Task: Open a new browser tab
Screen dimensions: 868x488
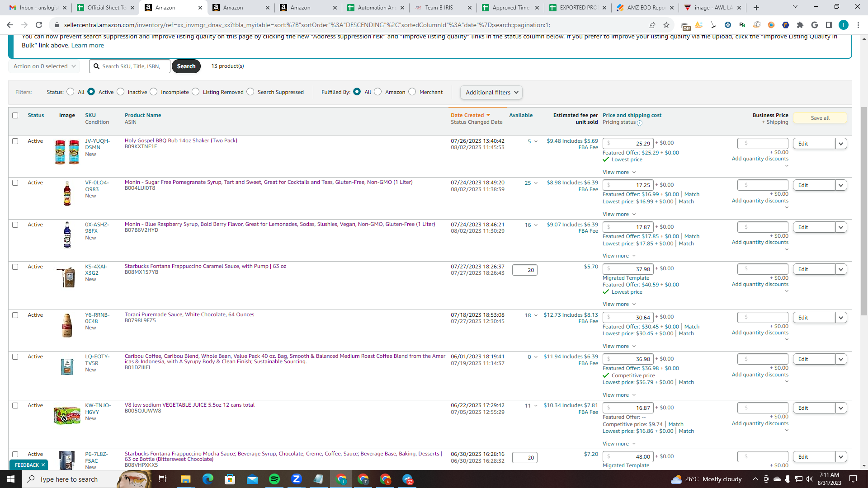Action: pos(756,8)
